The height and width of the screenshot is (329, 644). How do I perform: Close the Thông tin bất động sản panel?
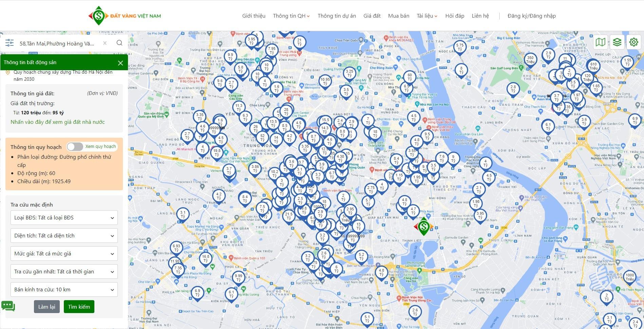(x=120, y=63)
